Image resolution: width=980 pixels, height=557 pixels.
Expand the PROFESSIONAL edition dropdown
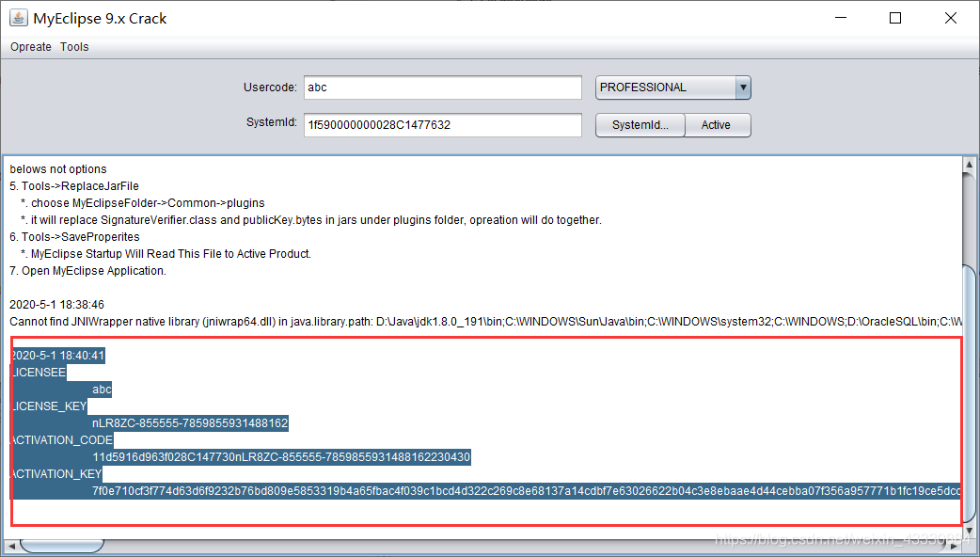[742, 88]
